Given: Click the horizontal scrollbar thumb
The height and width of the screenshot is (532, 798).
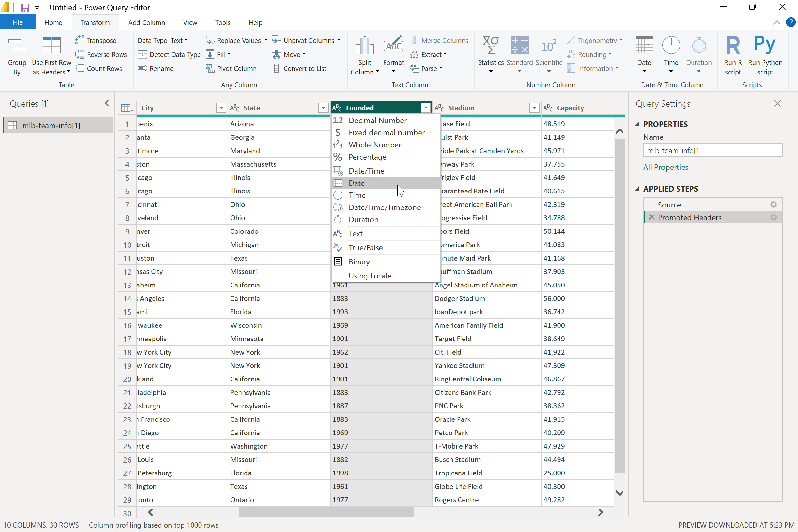Looking at the screenshot, I should [326, 512].
